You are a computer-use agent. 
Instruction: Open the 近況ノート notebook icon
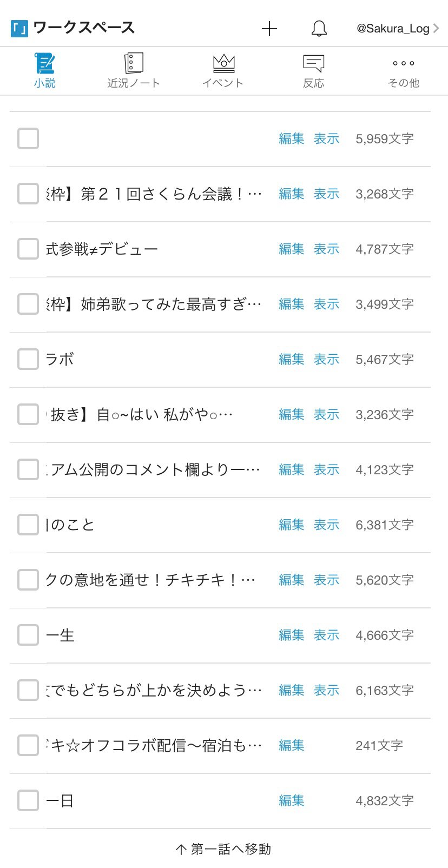(x=134, y=63)
